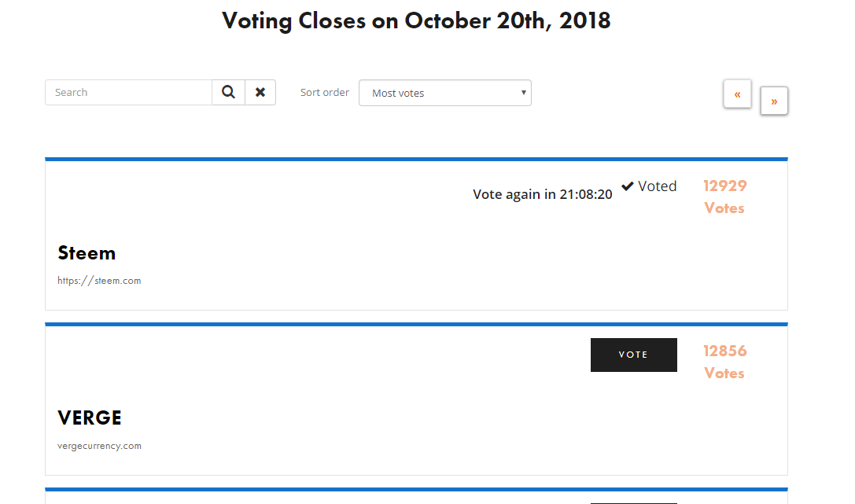Click the Vote again countdown timer text
The image size is (855, 504).
[x=543, y=194]
